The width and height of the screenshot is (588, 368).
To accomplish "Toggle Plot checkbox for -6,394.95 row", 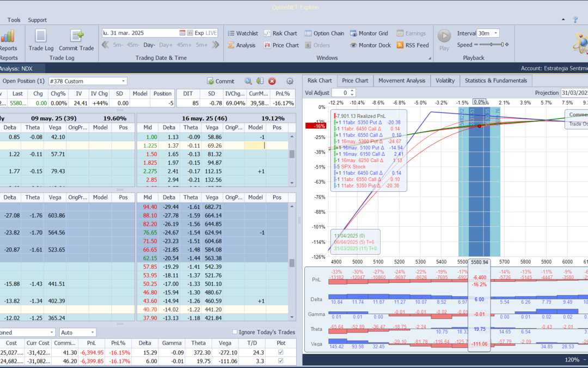I will (281, 353).
